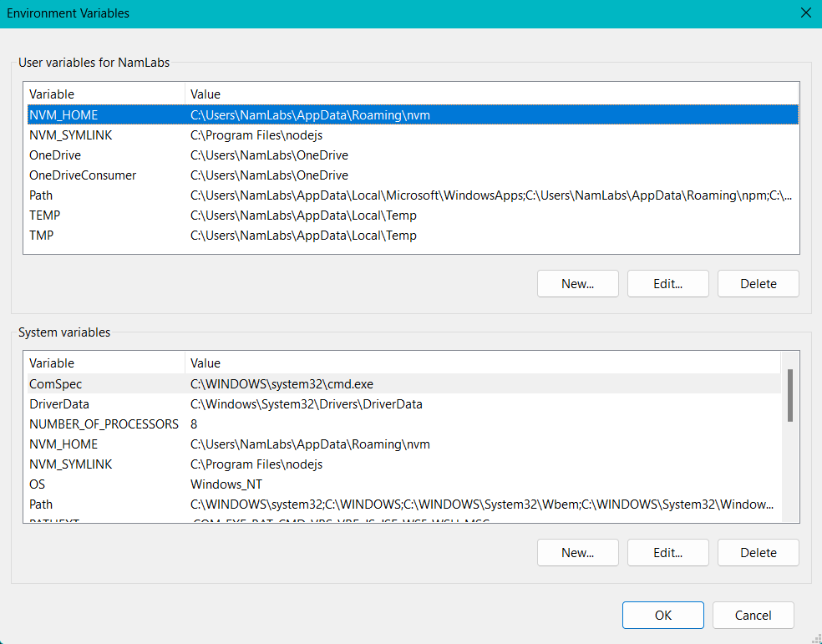
Task: Select the OneDrive user variable
Action: pos(413,155)
